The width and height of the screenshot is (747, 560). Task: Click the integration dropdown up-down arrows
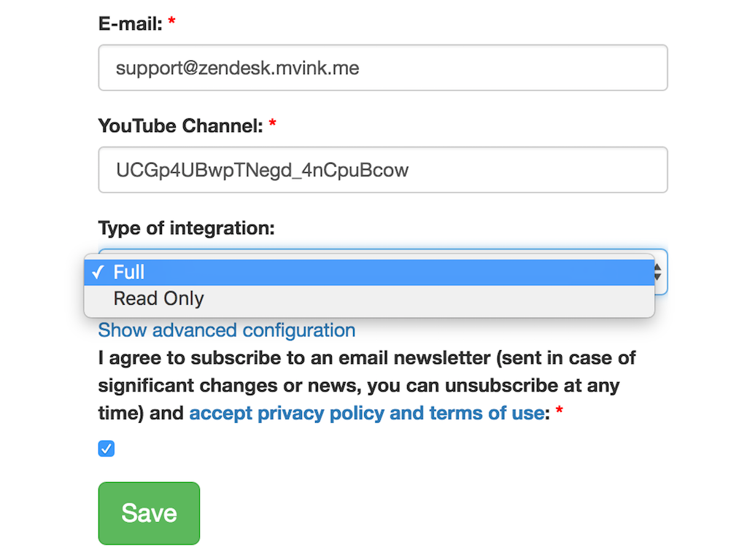pos(657,273)
